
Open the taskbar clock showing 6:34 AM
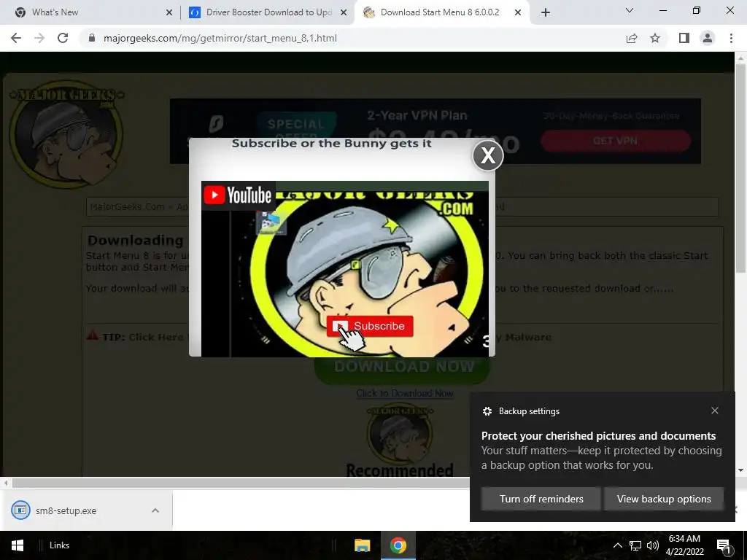[684, 545]
